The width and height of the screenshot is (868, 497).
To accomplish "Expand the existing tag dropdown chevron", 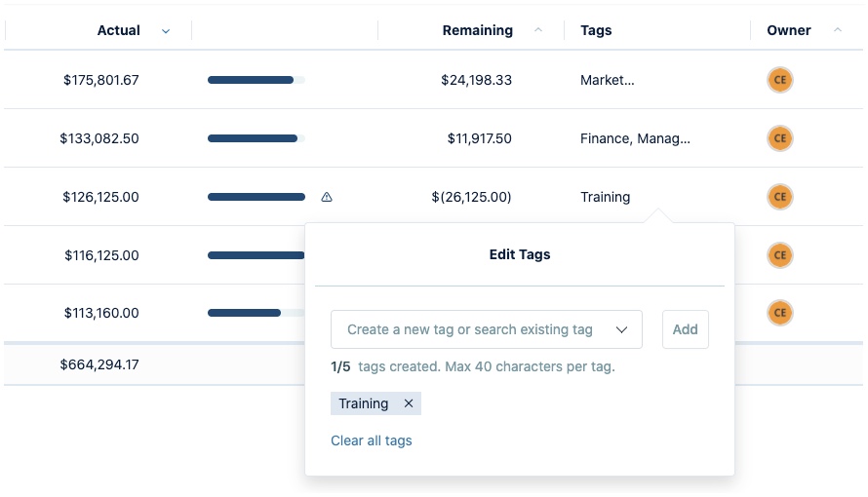I will (x=622, y=329).
